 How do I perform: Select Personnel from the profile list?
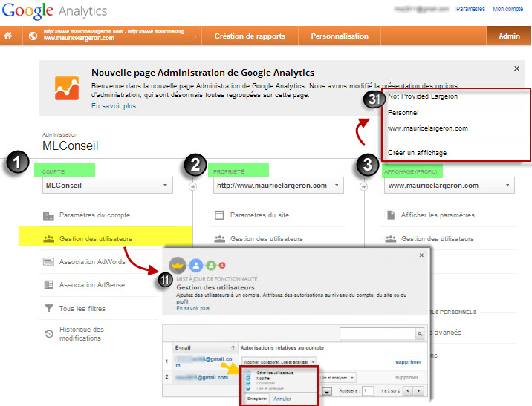pyautogui.click(x=403, y=113)
